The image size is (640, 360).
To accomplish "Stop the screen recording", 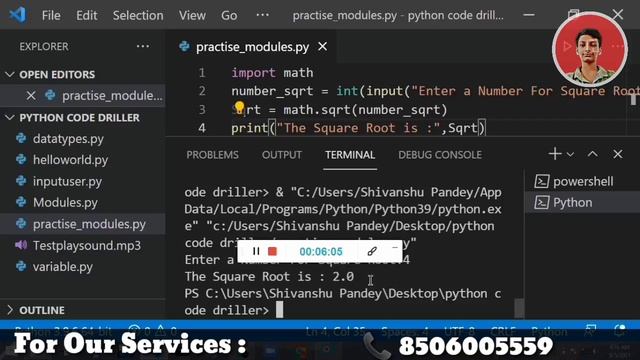I will point(272,251).
